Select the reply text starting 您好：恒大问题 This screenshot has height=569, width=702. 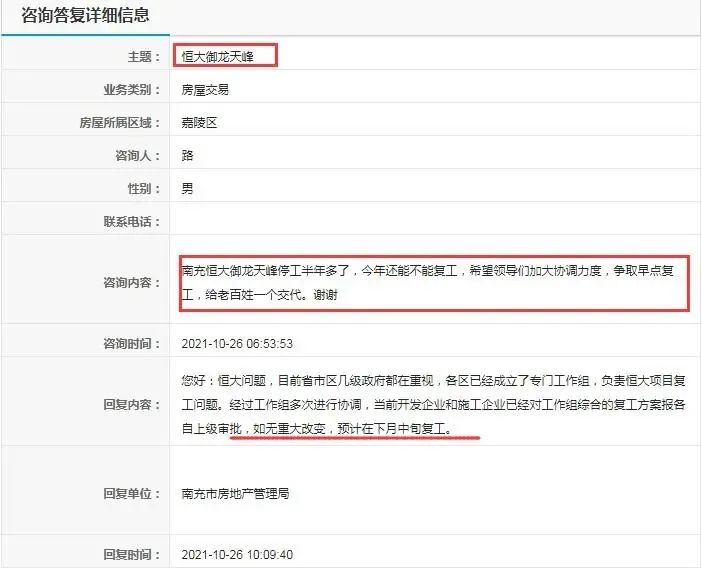click(433, 405)
